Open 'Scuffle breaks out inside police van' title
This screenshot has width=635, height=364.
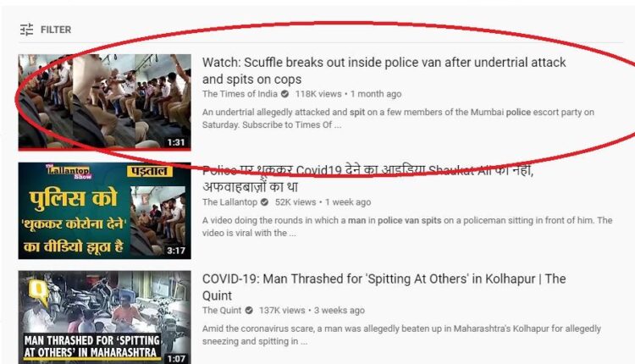(384, 70)
